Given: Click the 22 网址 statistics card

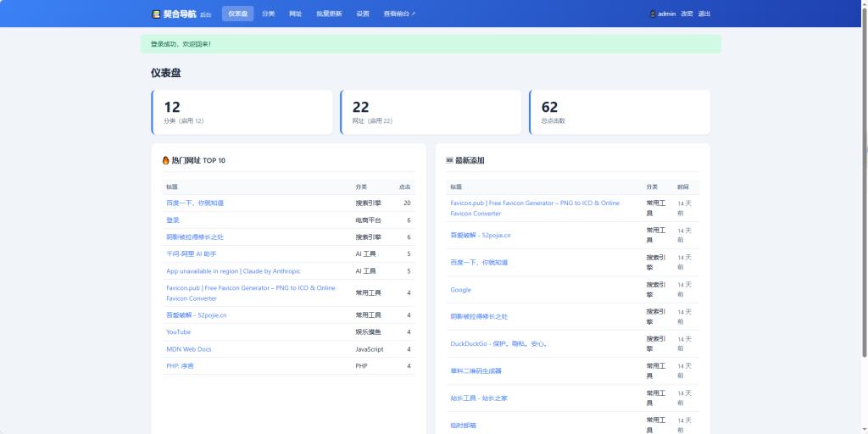Looking at the screenshot, I should pos(431,112).
